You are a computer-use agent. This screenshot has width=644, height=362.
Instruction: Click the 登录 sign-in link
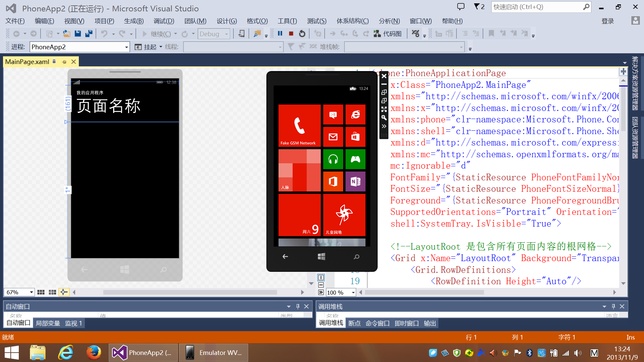607,21
